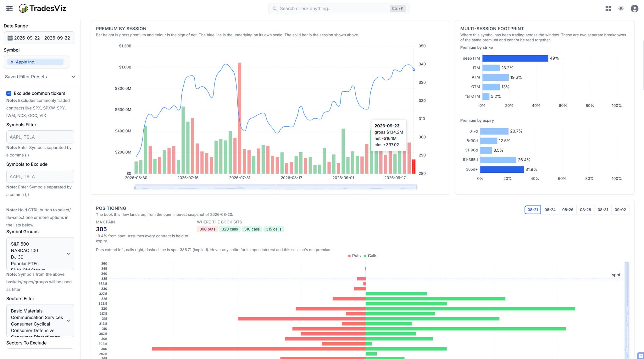Open Sectors Filter list dropdown

pos(68,320)
